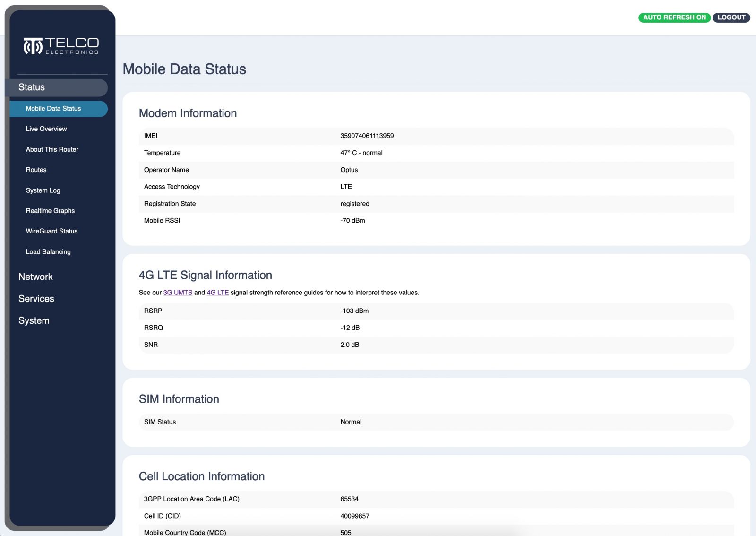Click the RSRQ value -12 dB
Viewport: 756px width, 536px height.
(x=350, y=328)
